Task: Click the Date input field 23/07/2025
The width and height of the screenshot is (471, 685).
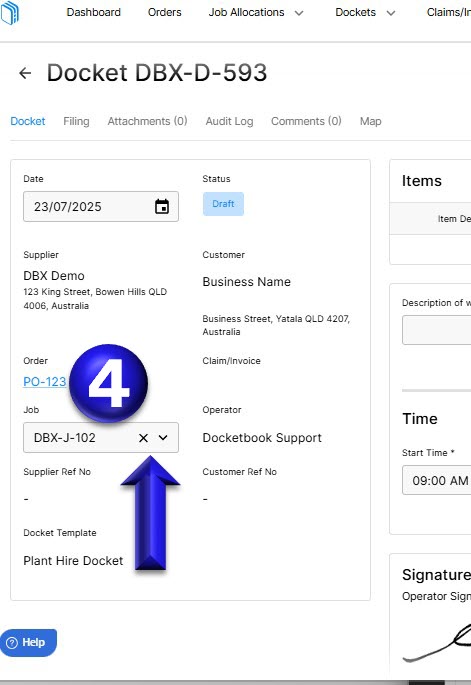Action: pyautogui.click(x=101, y=207)
